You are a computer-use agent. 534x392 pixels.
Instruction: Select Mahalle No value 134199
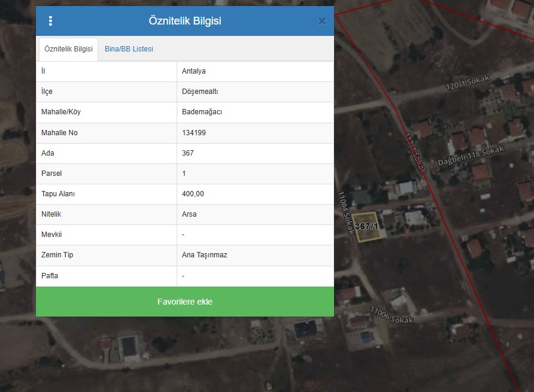(x=194, y=133)
